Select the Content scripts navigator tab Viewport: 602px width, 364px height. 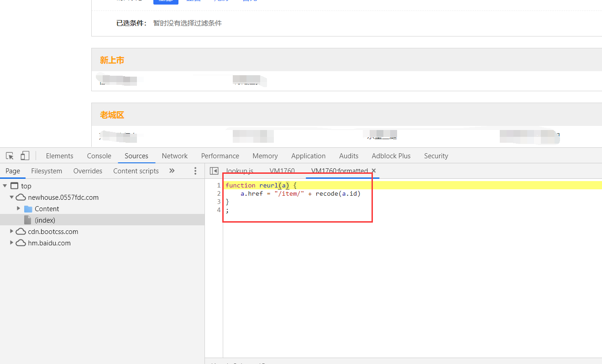[136, 171]
